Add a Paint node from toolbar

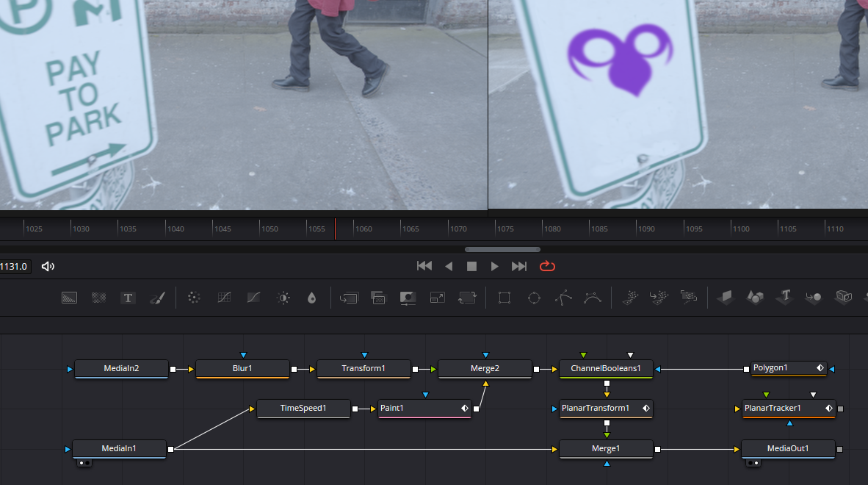tap(157, 298)
